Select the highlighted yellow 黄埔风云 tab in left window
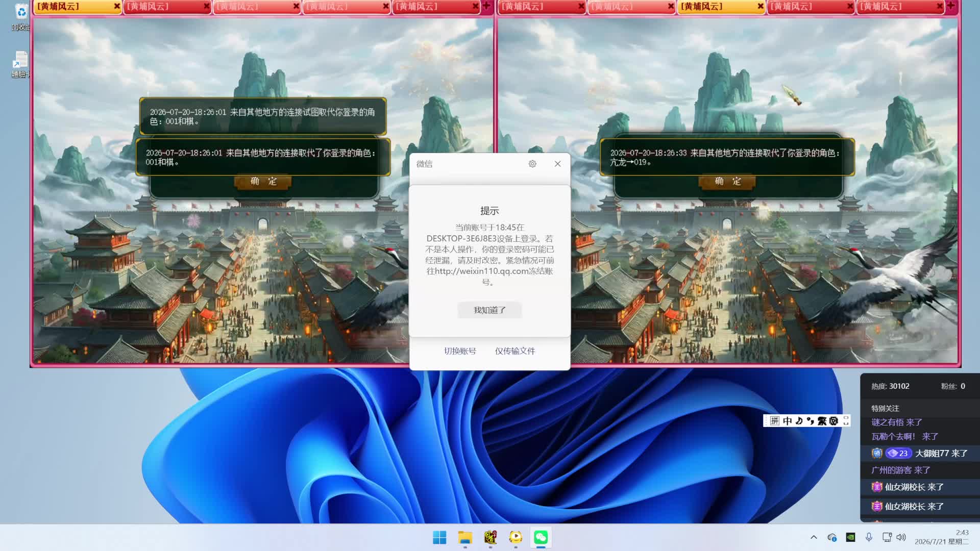 click(x=78, y=7)
